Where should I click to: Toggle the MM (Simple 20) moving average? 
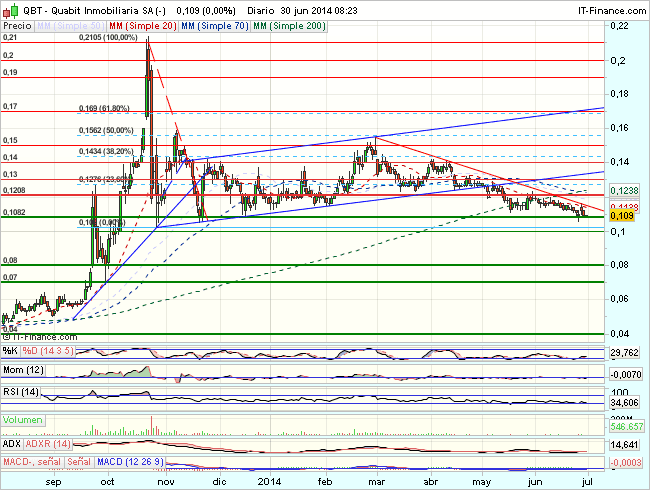[x=135, y=22]
